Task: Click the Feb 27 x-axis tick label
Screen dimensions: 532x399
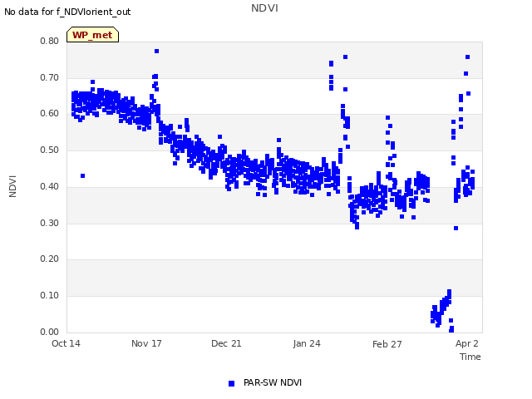Action: (x=387, y=344)
